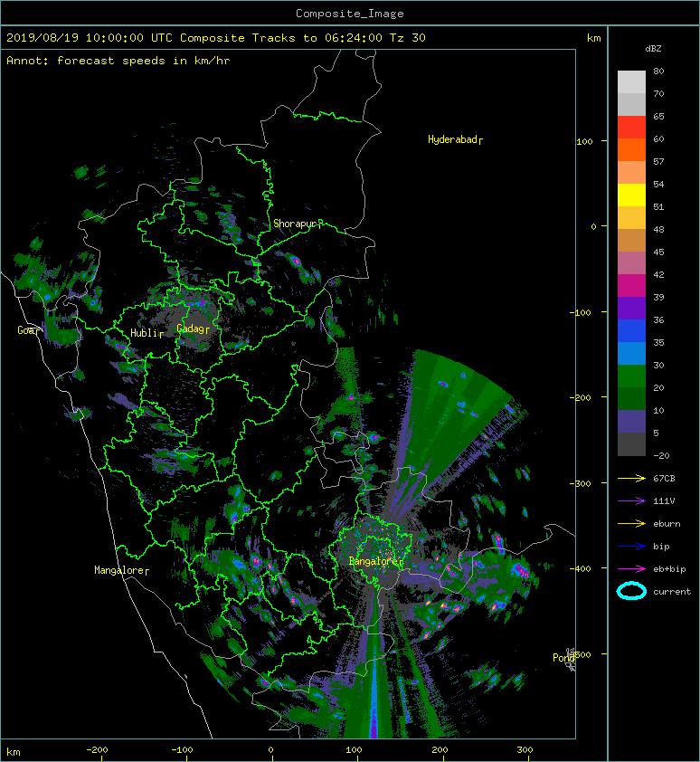Click the Shorapur city label

coord(298,224)
